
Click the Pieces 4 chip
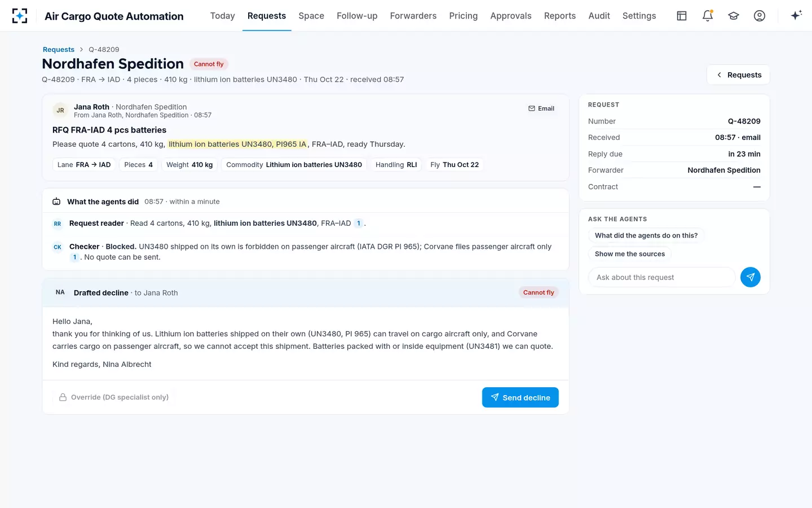139,165
